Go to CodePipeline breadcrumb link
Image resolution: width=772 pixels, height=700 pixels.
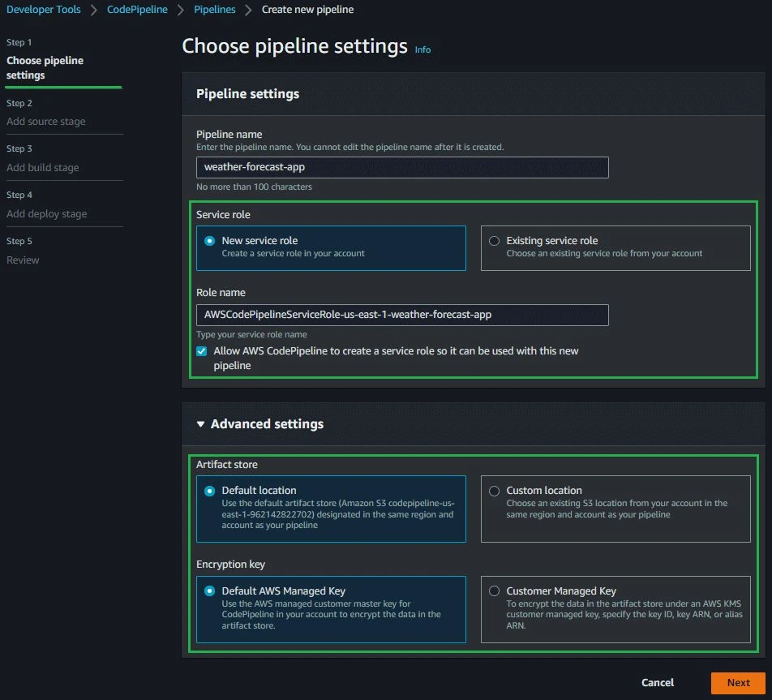[137, 10]
